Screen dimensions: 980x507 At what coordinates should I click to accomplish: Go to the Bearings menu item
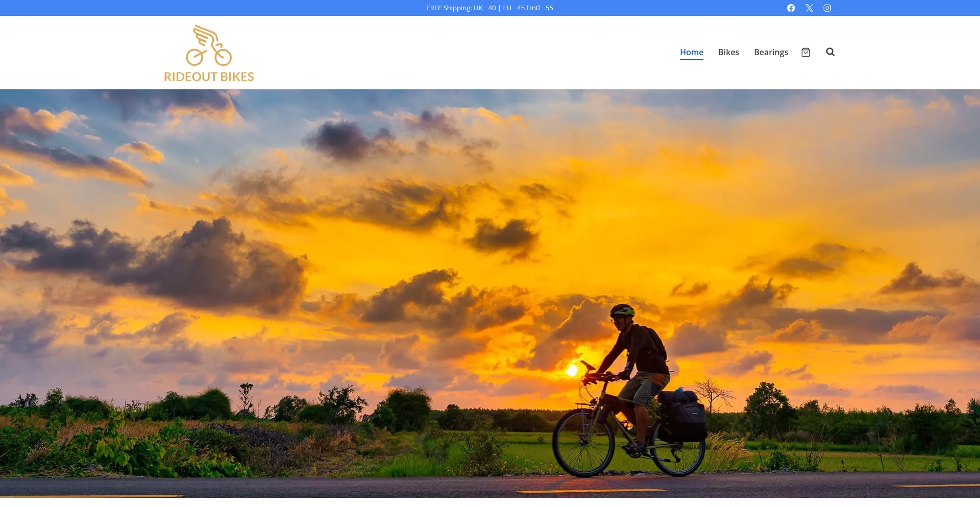[771, 52]
